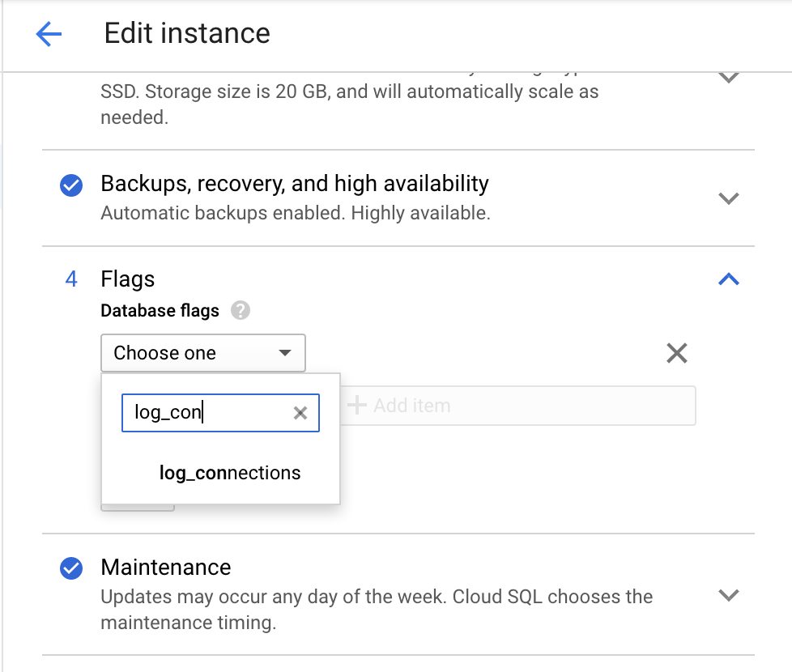Clear the log_con search text
792x672 pixels.
(300, 414)
